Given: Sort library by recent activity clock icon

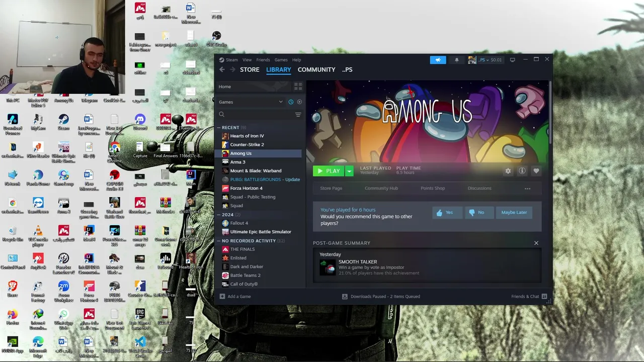Looking at the screenshot, I should point(291,102).
